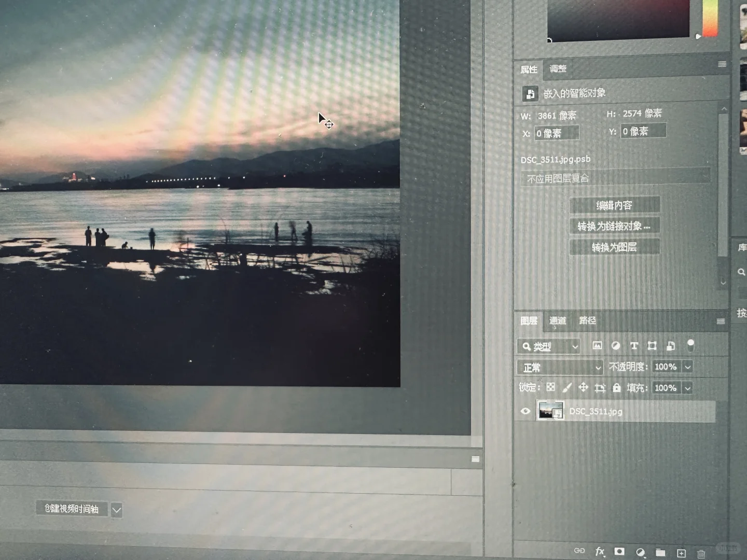Filter layers by type layers

click(x=634, y=346)
